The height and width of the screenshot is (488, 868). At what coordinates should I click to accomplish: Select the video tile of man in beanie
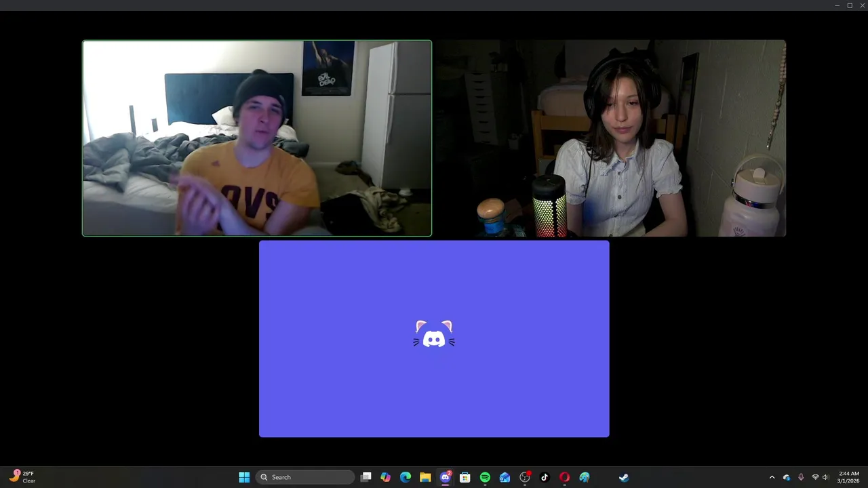257,138
